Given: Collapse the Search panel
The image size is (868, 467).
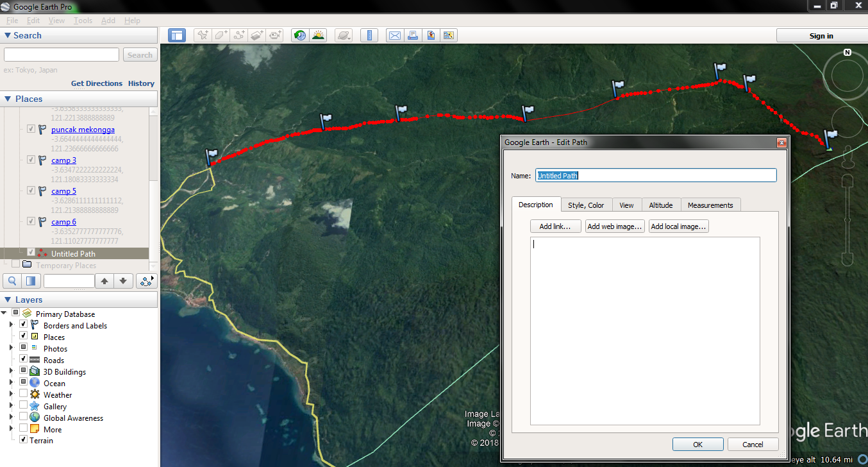Looking at the screenshot, I should pyautogui.click(x=8, y=36).
